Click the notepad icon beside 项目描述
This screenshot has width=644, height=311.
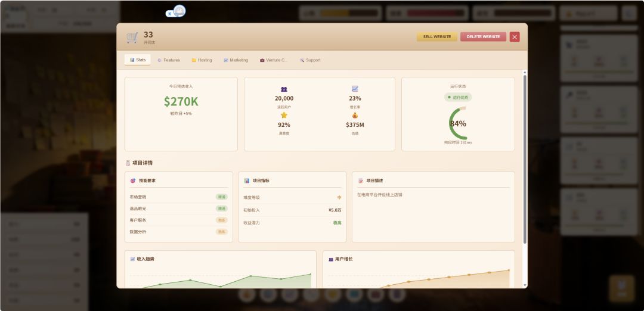(x=360, y=181)
